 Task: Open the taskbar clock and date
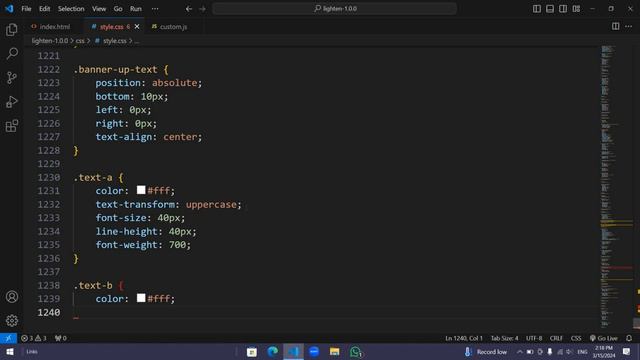click(604, 351)
